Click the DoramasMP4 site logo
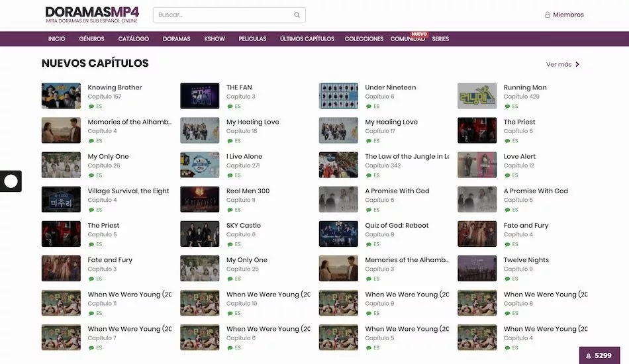Screen dimensions: 629x364 [x=92, y=15]
